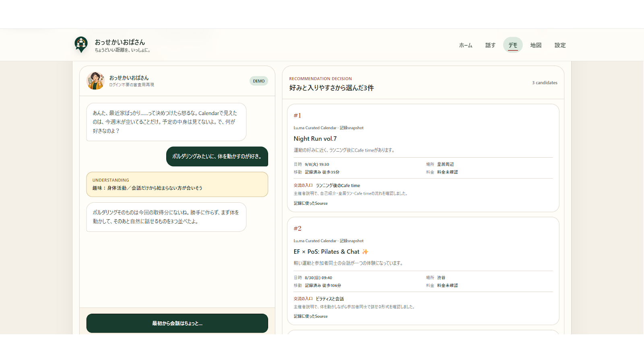The image size is (644, 362).
Task: Open 記録に使ったSource link for Pilates & Chat
Action: [311, 317]
